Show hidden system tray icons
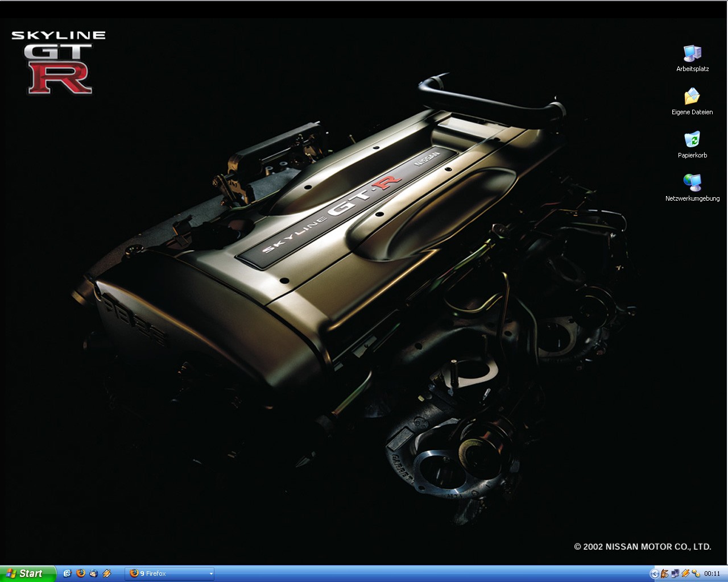The image size is (728, 582). (x=654, y=573)
